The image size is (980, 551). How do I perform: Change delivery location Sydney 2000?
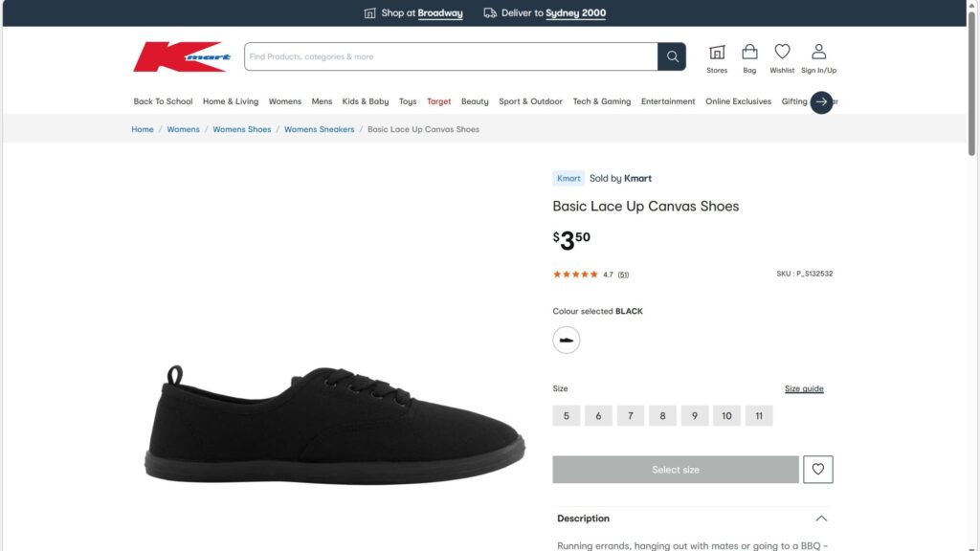[x=575, y=13]
